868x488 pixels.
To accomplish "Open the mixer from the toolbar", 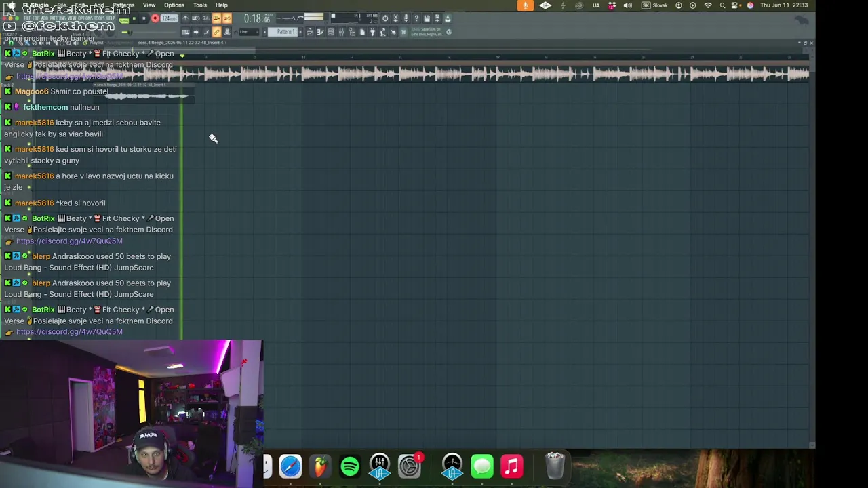I will coord(341,32).
